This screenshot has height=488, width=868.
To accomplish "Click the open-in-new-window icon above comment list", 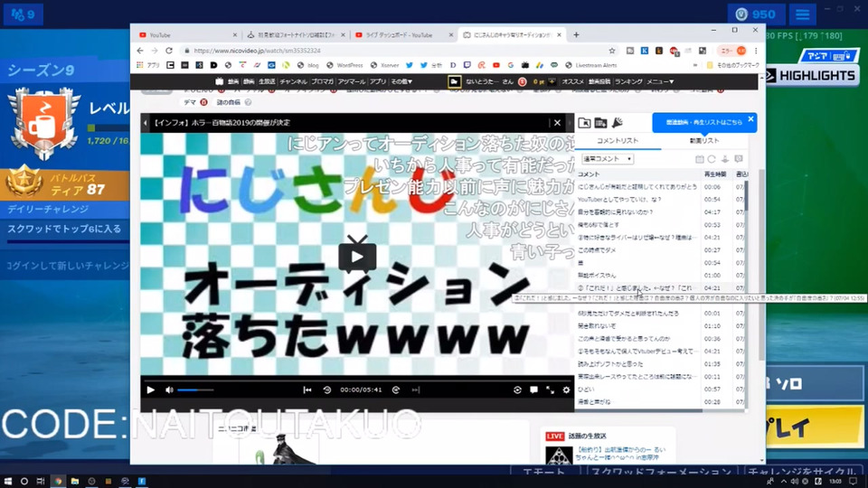I will [584, 123].
